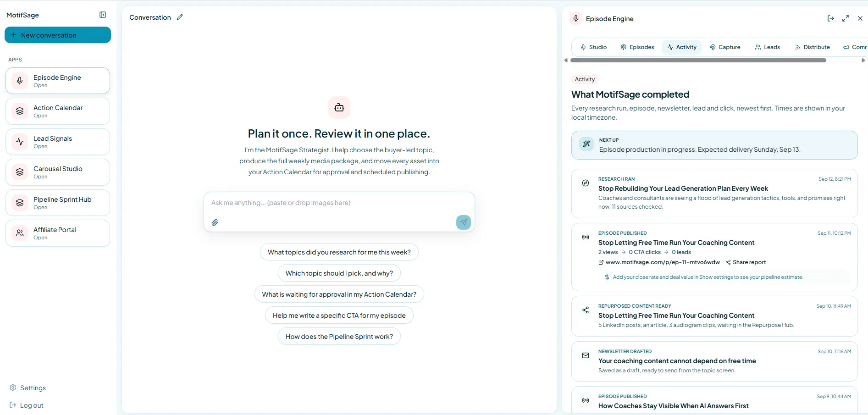Start a New conversation
The image size is (868, 415).
click(58, 35)
